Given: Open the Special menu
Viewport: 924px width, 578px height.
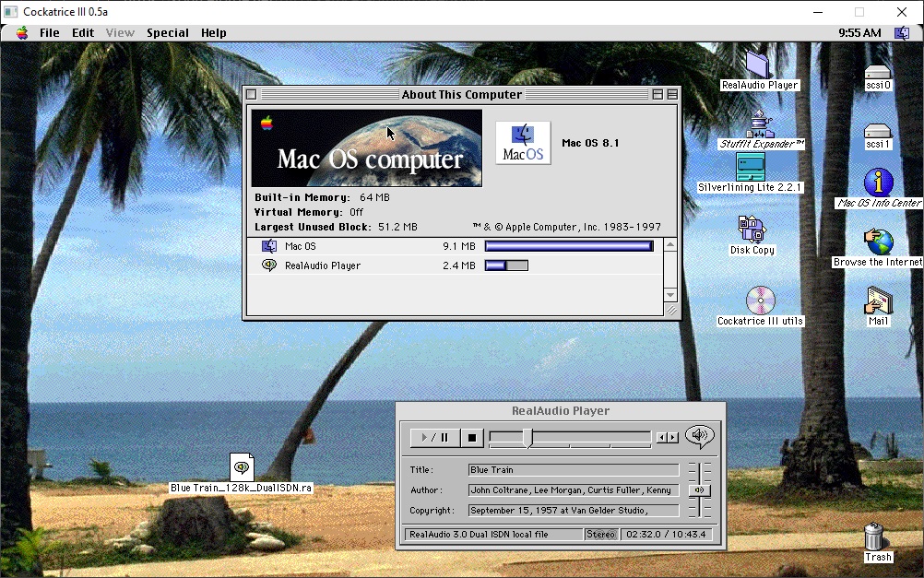Looking at the screenshot, I should coord(168,33).
